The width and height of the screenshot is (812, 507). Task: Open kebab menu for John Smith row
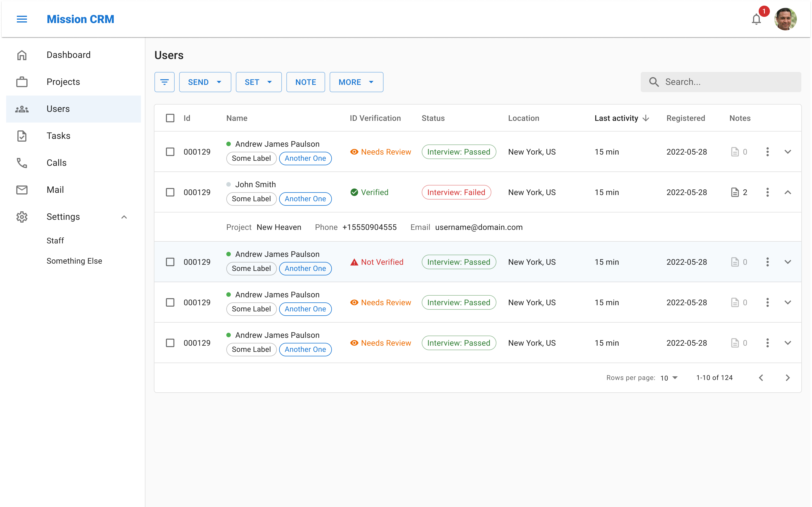[x=767, y=192]
